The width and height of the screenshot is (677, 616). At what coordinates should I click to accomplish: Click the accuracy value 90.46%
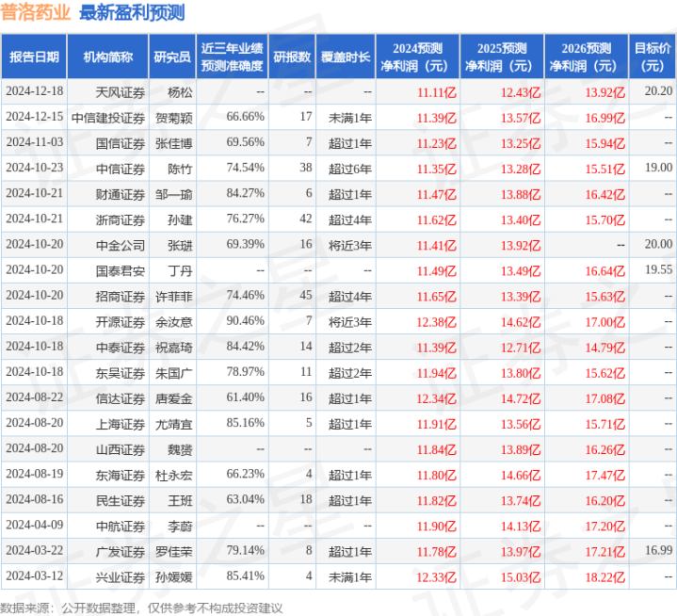pos(245,320)
